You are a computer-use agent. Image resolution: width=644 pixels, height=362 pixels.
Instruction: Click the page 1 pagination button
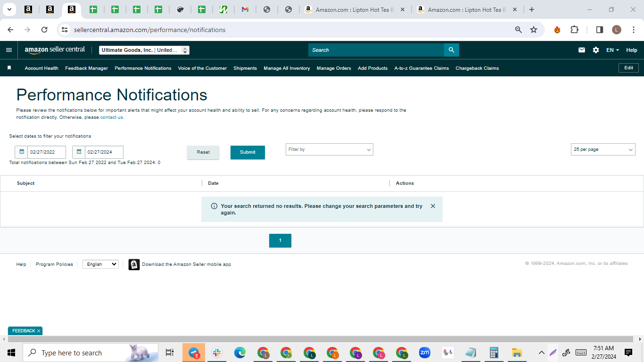pyautogui.click(x=280, y=240)
